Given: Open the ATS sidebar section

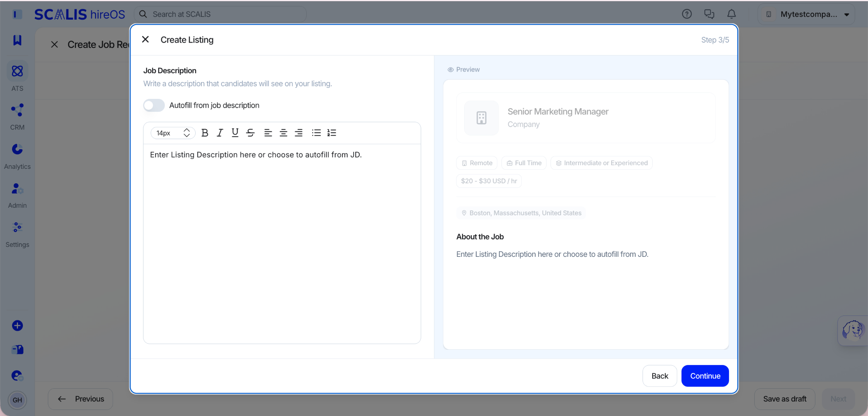Looking at the screenshot, I should click(17, 76).
